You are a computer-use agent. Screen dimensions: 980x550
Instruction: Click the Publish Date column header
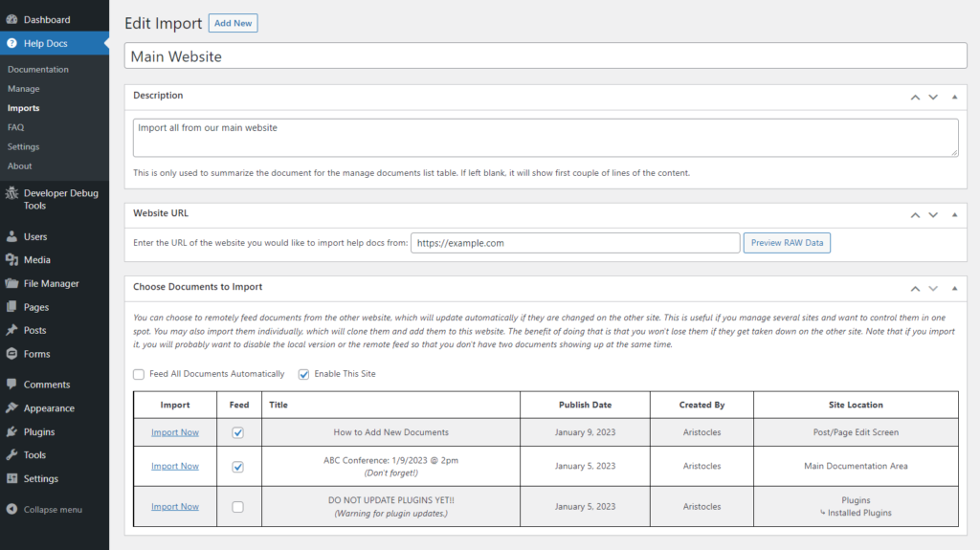pyautogui.click(x=585, y=405)
